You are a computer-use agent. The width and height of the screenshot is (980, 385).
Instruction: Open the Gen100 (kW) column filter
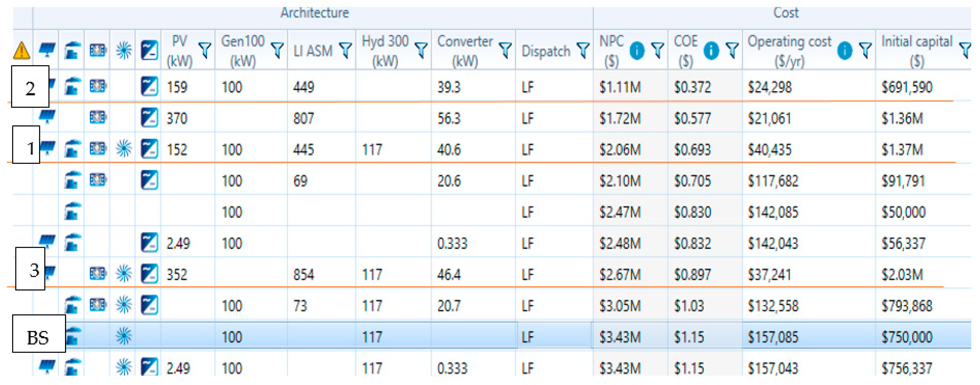point(278,50)
